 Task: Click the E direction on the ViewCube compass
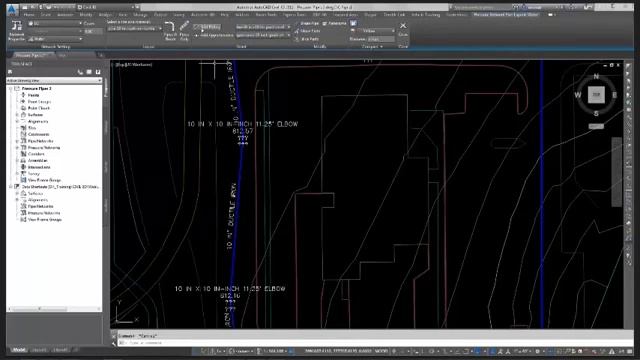pyautogui.click(x=614, y=95)
